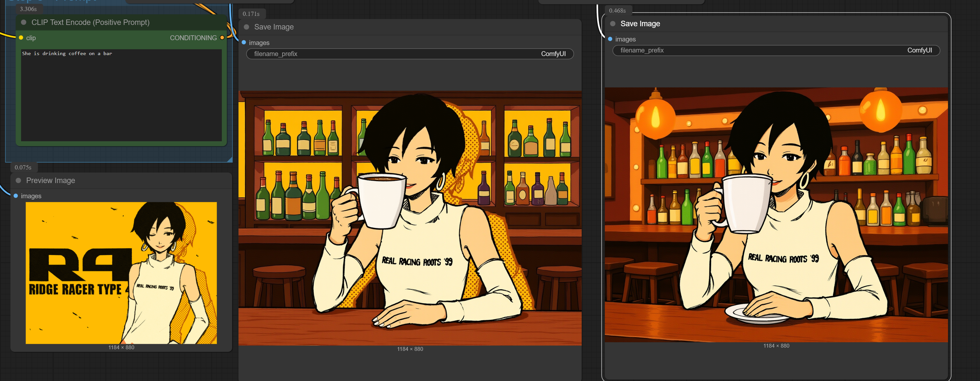Image resolution: width=980 pixels, height=381 pixels.
Task: Collapse the Preview Image node via its dot
Action: (x=18, y=180)
